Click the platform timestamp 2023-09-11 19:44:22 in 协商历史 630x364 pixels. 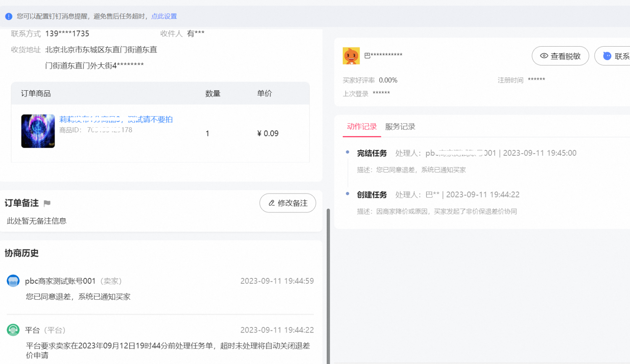point(277,330)
